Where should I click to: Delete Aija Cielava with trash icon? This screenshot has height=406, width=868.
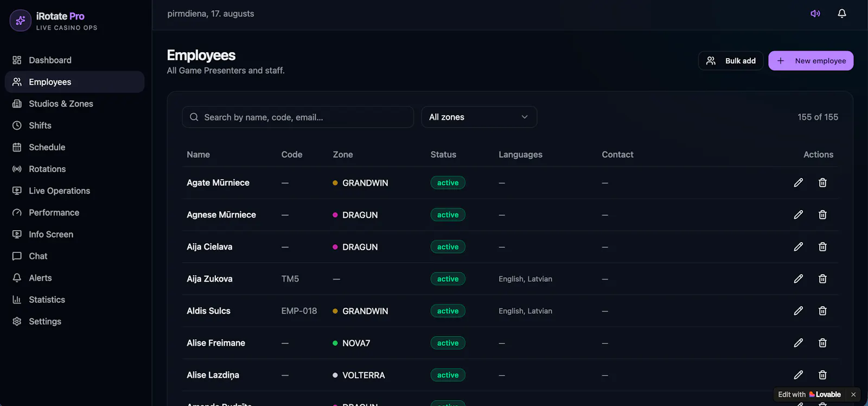click(822, 247)
